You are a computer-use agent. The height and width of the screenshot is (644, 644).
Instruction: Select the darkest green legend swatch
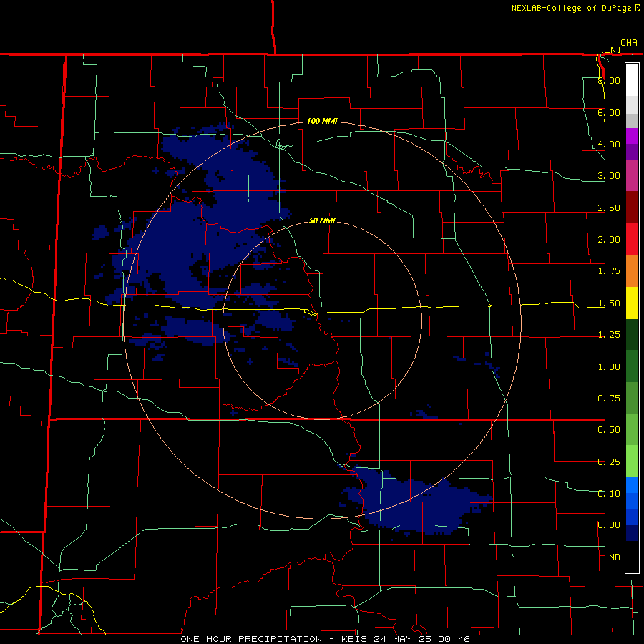pyautogui.click(x=632, y=335)
